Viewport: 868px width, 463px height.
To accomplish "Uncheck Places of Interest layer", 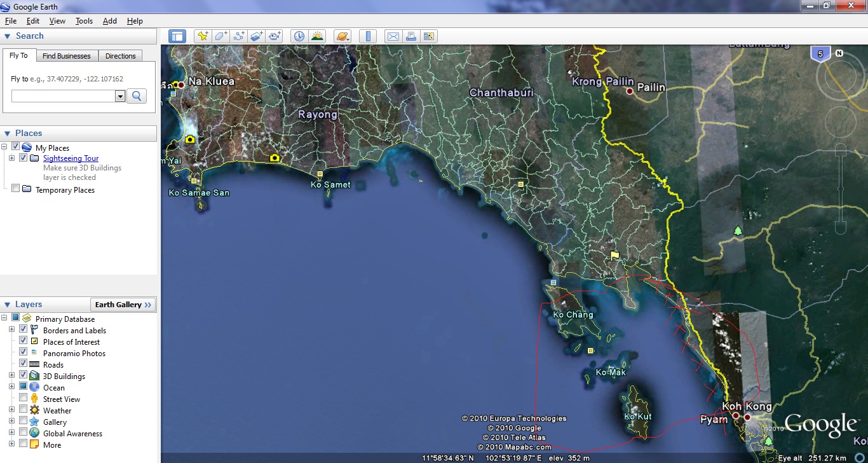I will pos(24,341).
